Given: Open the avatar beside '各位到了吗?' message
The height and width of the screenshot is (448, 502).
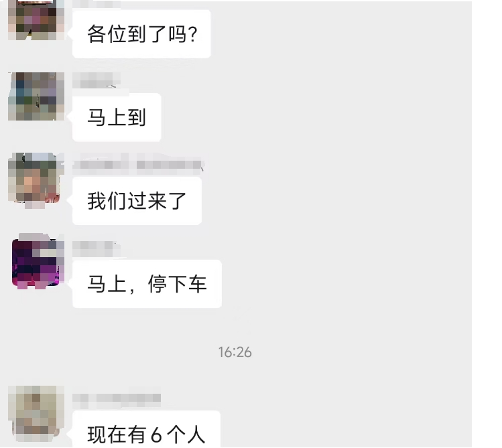Looking at the screenshot, I should click(x=36, y=20).
